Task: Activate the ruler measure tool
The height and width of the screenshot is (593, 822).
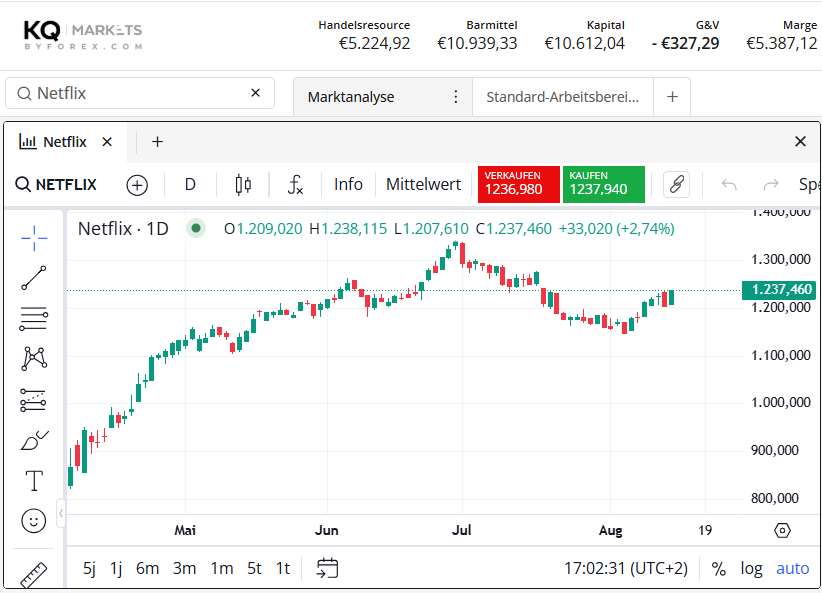Action: click(34, 575)
